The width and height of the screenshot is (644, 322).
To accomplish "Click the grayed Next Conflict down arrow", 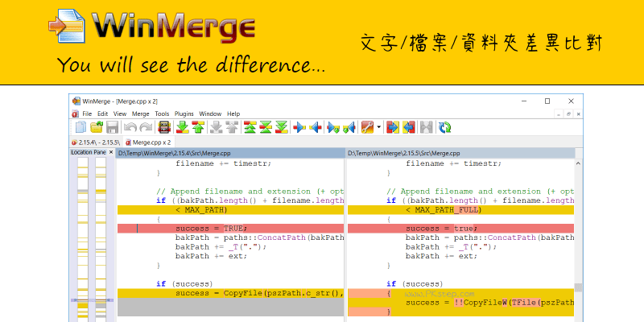I will click(x=217, y=127).
